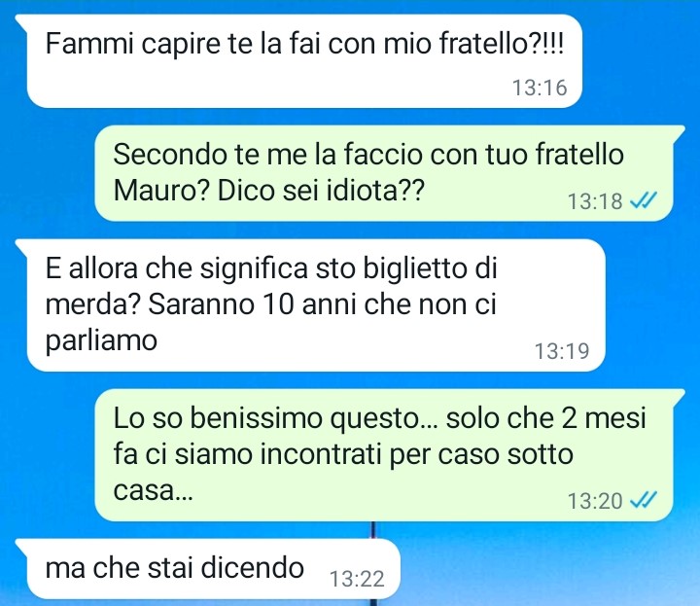Tap the 13:22 timestamp

coord(357,579)
